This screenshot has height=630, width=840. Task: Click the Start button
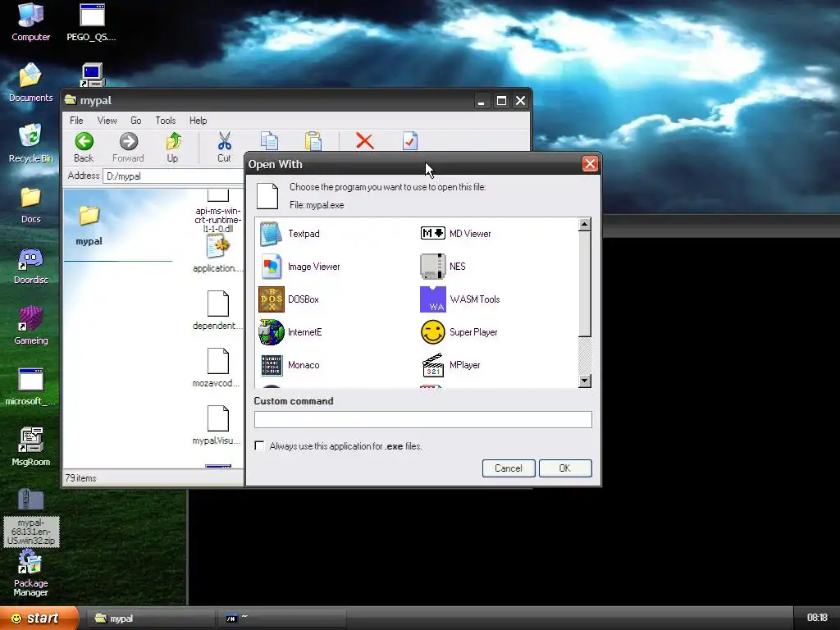coord(39,619)
